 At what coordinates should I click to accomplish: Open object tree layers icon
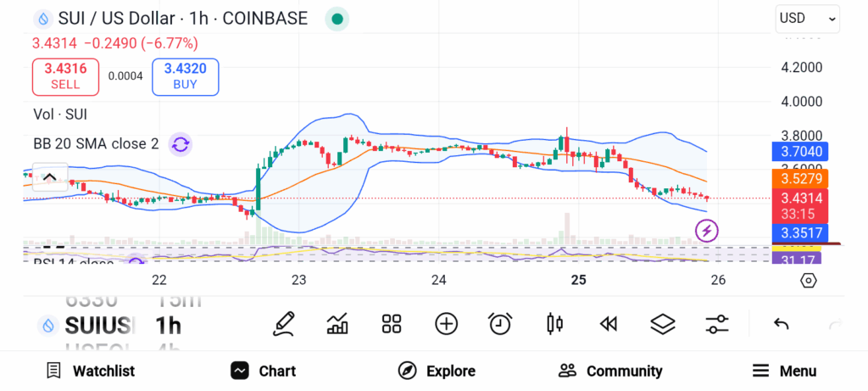[662, 323]
